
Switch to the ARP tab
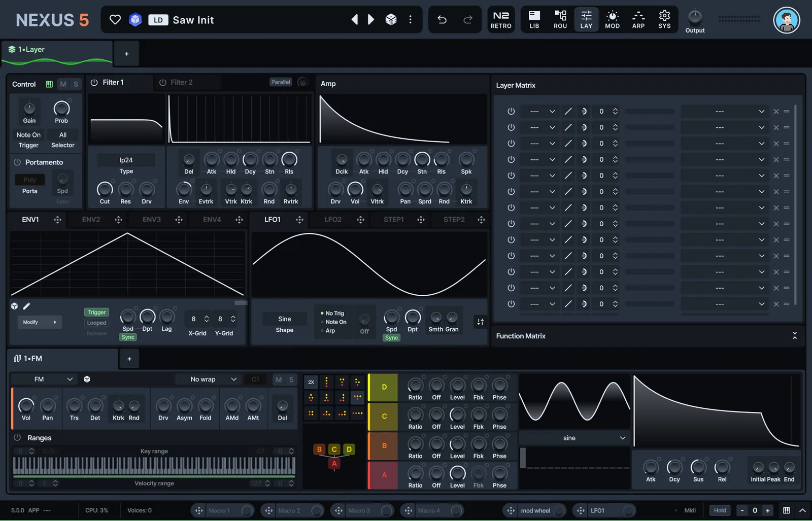coord(638,20)
